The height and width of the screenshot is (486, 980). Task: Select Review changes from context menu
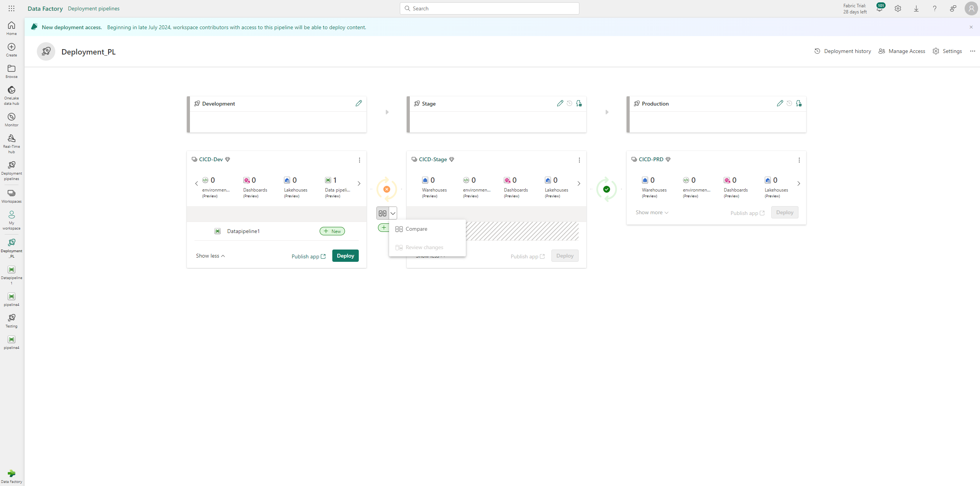coord(424,247)
